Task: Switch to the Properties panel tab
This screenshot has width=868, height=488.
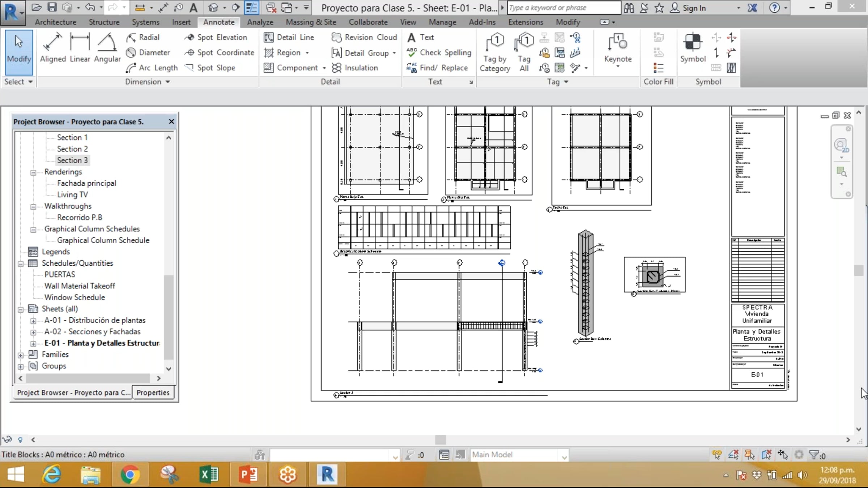Action: click(x=153, y=393)
